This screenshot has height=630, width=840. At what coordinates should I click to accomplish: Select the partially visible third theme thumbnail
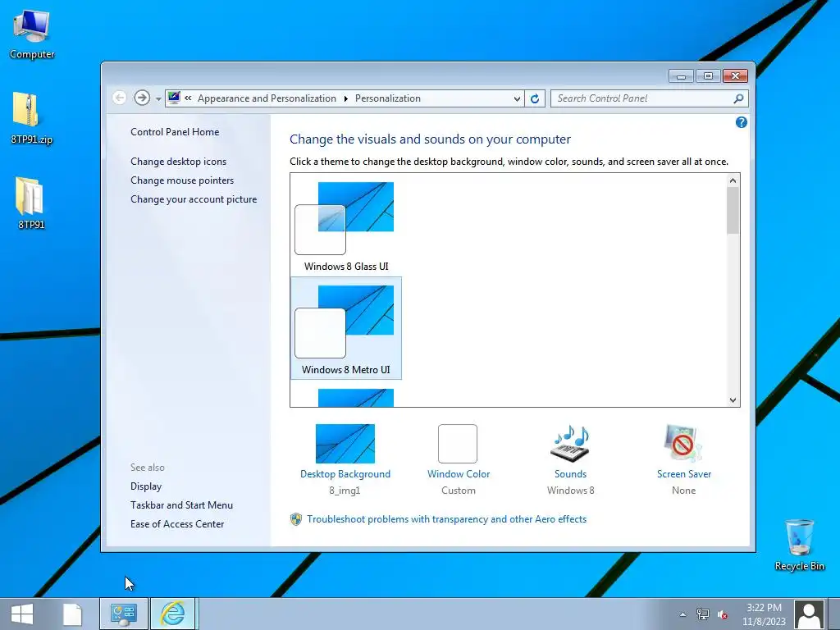tap(356, 398)
